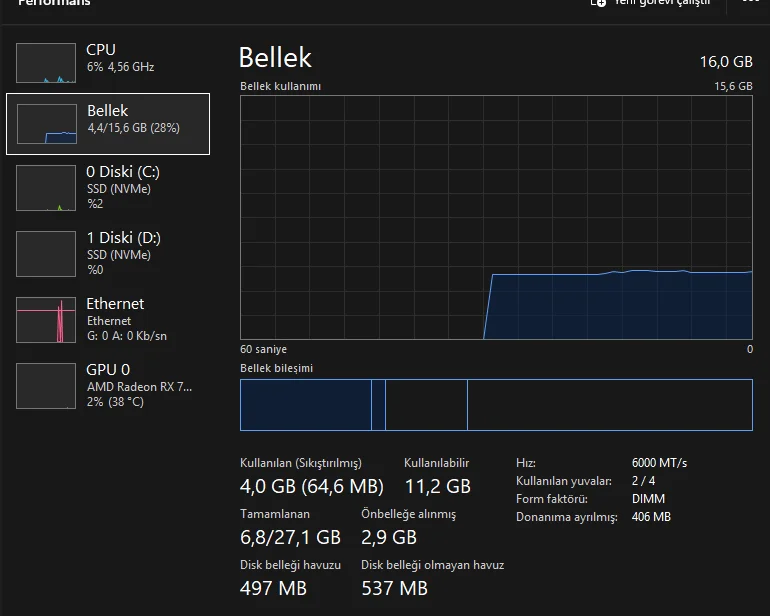This screenshot has width=770, height=616.
Task: Click the memory usage history graph
Action: click(x=496, y=217)
